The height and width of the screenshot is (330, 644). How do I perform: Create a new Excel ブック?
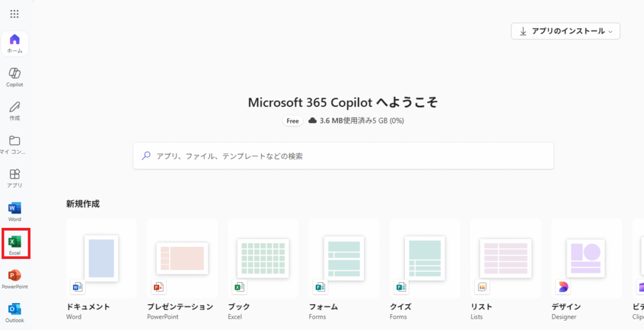point(263,270)
